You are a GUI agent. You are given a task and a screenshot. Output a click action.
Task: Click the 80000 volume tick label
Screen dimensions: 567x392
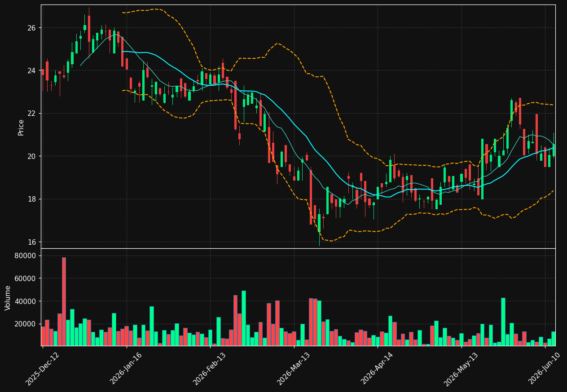(x=26, y=256)
